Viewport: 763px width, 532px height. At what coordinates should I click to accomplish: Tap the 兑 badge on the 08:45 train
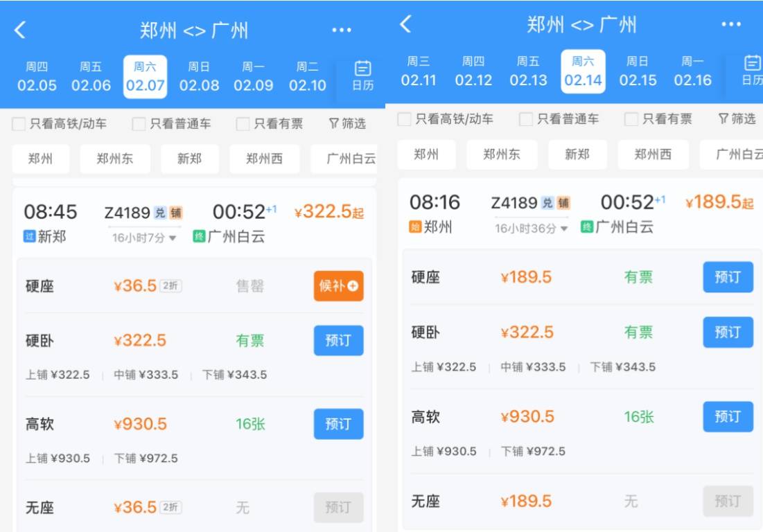160,213
